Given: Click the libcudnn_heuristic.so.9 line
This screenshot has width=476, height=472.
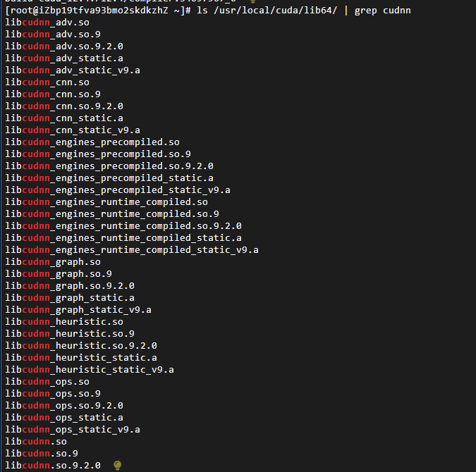Looking at the screenshot, I should [70, 334].
